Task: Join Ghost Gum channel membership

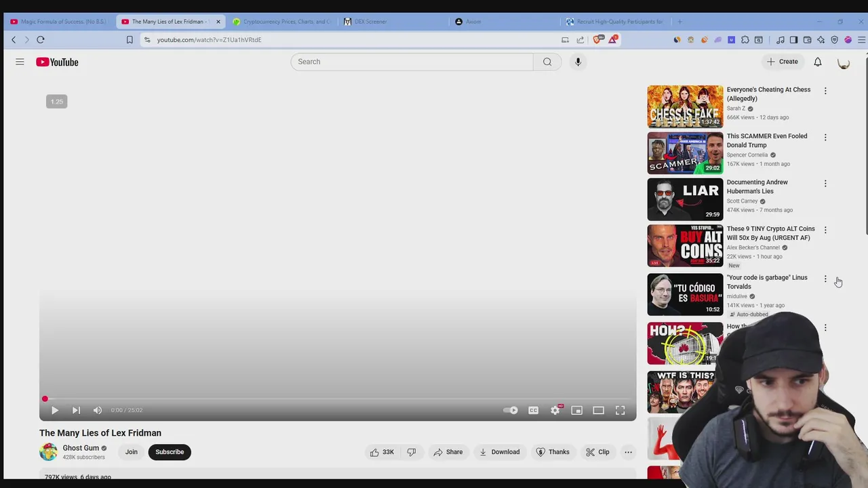Action: pyautogui.click(x=132, y=452)
